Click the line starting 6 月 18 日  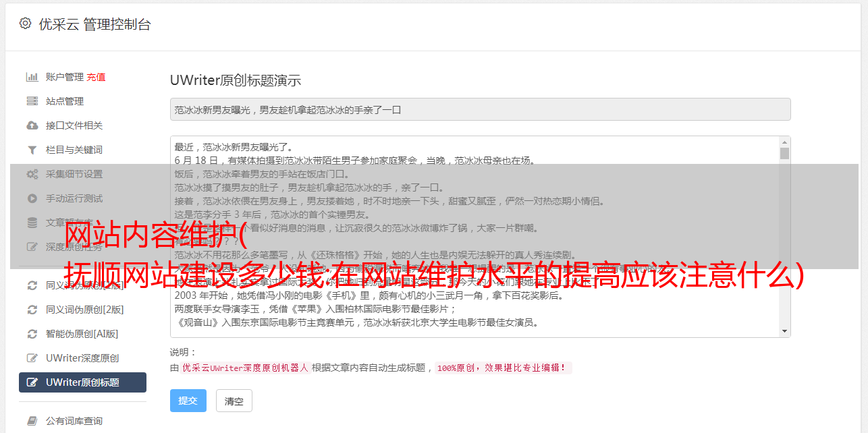point(354,161)
